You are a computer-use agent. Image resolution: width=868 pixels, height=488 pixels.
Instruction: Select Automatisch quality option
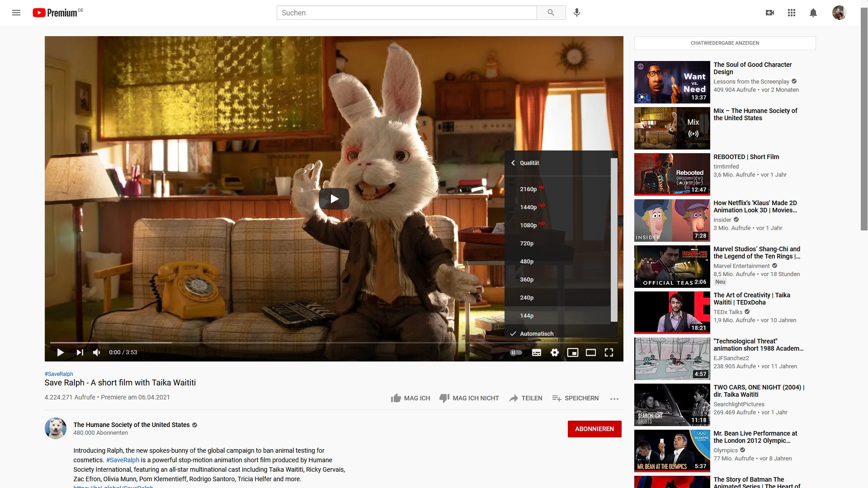pos(537,333)
